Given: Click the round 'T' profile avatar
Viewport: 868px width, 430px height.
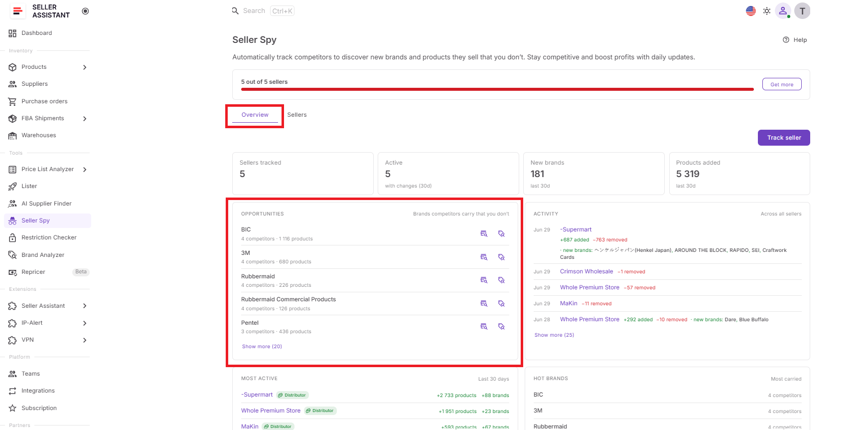Looking at the screenshot, I should tap(802, 11).
